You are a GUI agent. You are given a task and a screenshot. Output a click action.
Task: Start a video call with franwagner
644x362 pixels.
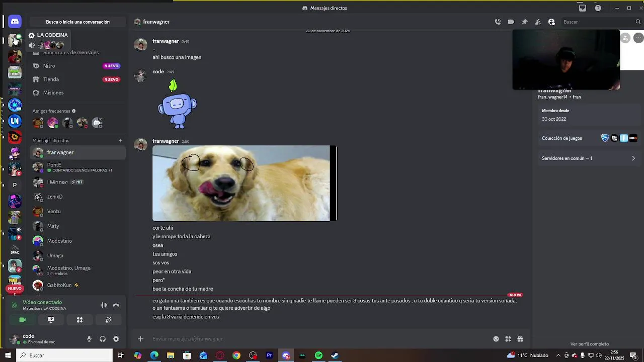511,22
